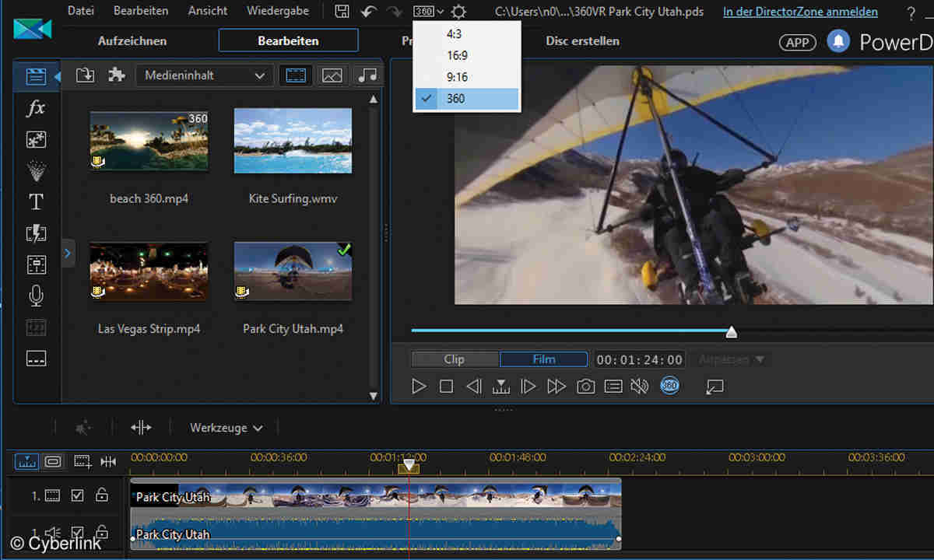Select the Park City Utah.mp4 thumbnail
This screenshot has width=934, height=560.
(293, 271)
